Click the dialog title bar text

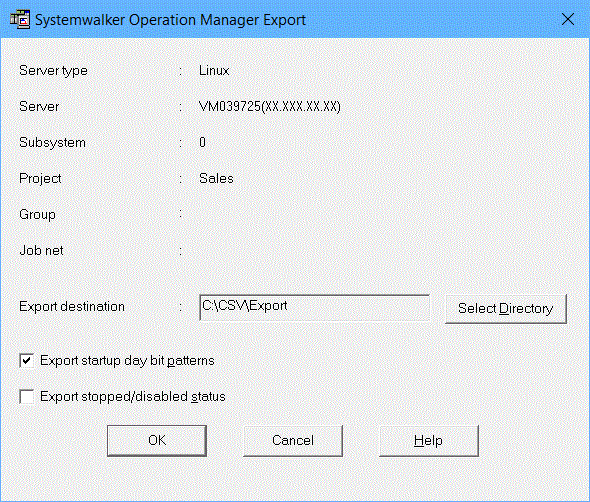click(170, 20)
